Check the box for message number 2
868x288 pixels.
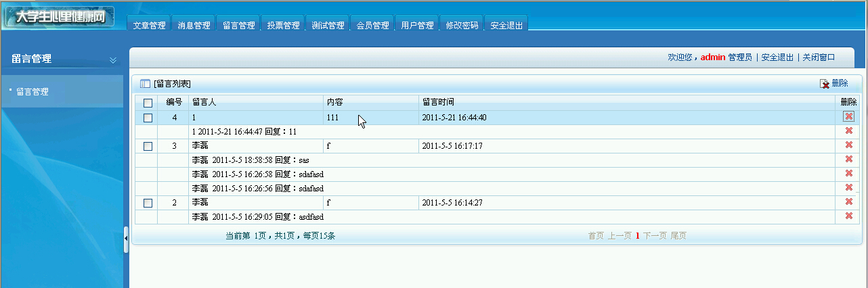pyautogui.click(x=148, y=203)
